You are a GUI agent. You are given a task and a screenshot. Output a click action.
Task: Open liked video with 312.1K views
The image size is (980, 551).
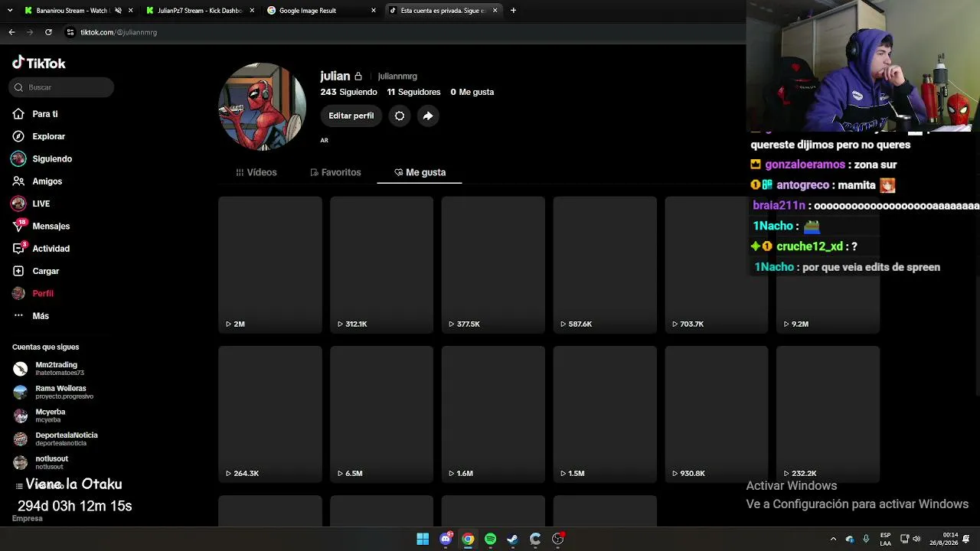pos(382,265)
